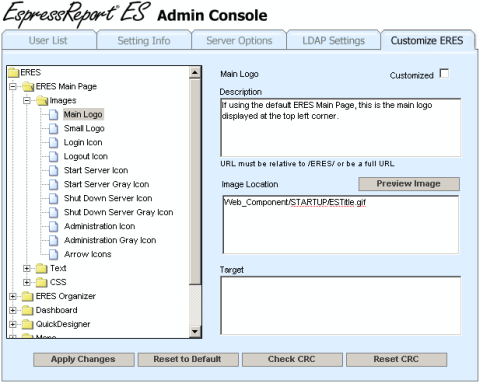Click the EspressReport ES logo
This screenshot has height=383, width=480.
(76, 14)
